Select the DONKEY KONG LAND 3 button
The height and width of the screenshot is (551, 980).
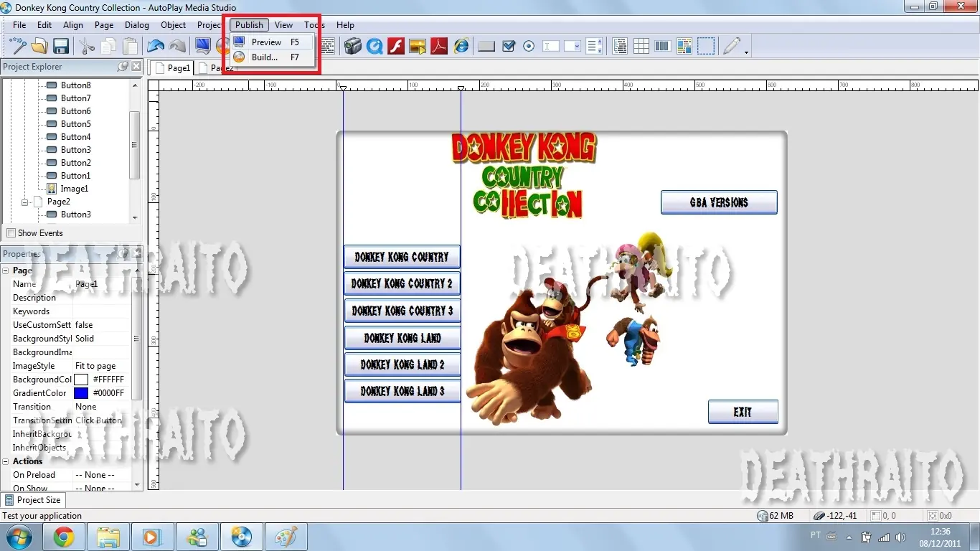(x=402, y=391)
